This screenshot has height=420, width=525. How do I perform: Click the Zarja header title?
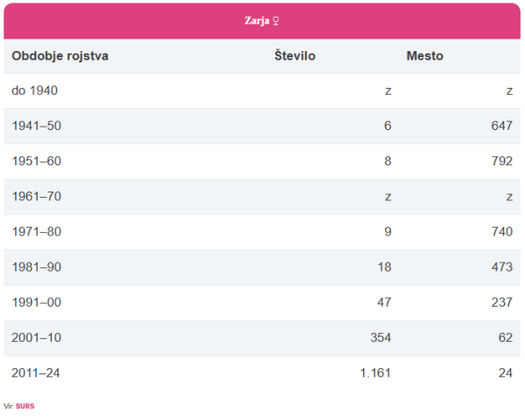tap(257, 21)
